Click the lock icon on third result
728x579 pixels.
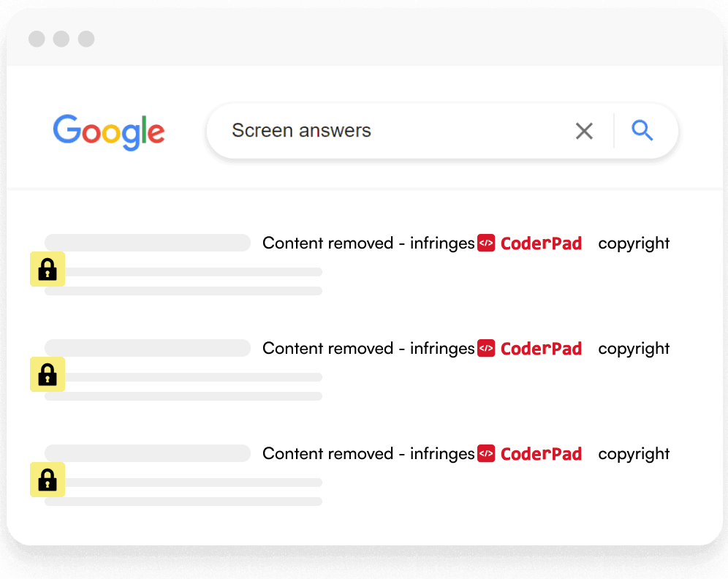point(48,480)
